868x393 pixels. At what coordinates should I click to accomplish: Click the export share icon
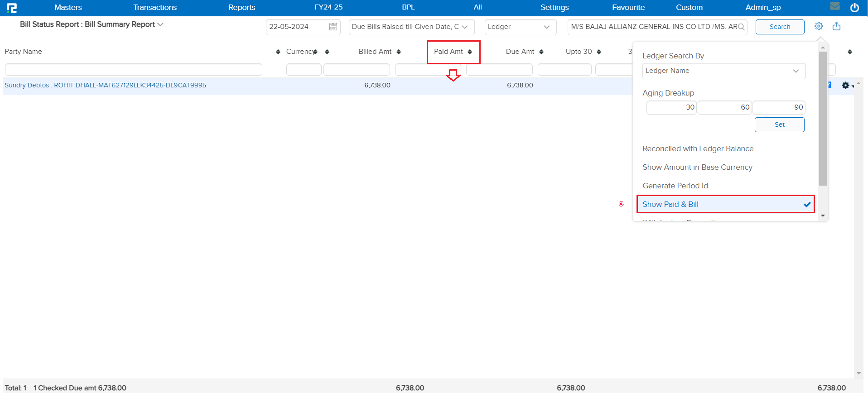click(836, 26)
